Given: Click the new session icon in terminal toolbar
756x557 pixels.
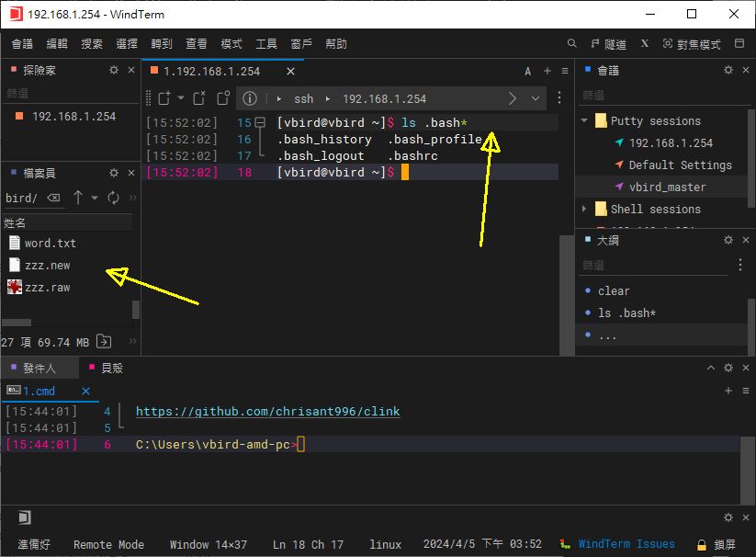Looking at the screenshot, I should coord(164,98).
